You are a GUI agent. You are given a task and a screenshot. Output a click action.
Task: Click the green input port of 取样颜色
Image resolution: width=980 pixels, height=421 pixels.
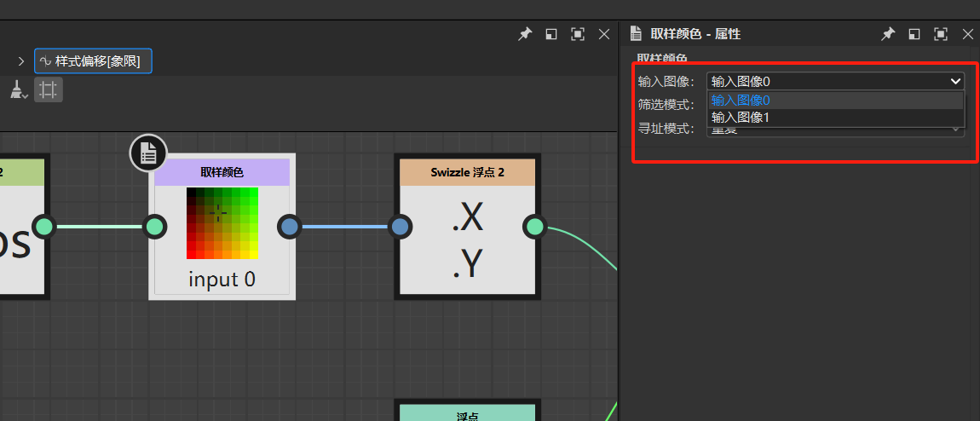(x=154, y=227)
